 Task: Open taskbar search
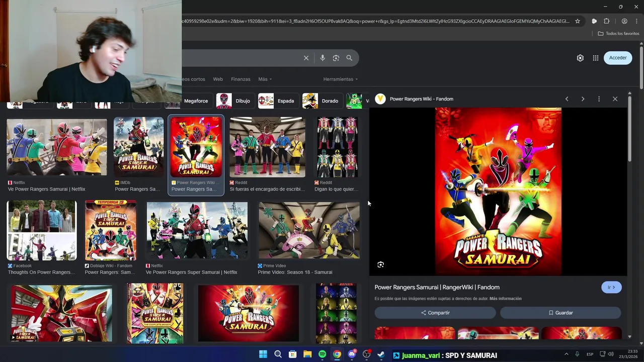click(x=278, y=354)
